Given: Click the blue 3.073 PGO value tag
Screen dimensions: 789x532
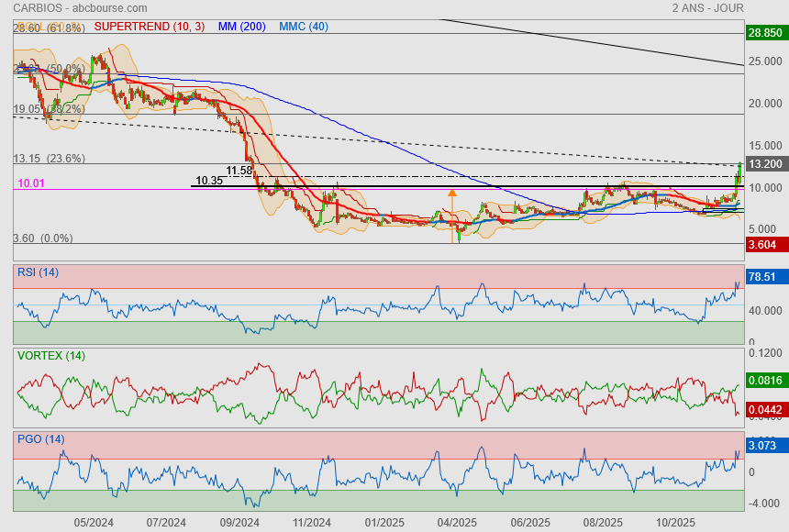Looking at the screenshot, I should 765,445.
